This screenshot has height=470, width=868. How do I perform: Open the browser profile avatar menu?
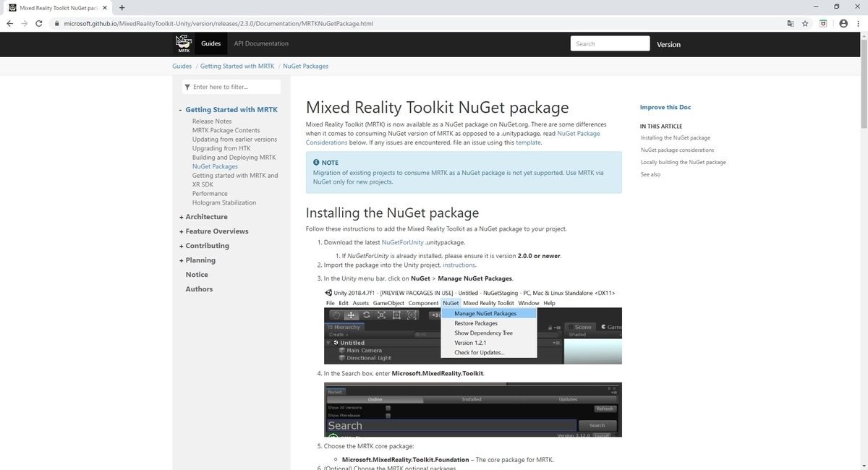(x=843, y=23)
